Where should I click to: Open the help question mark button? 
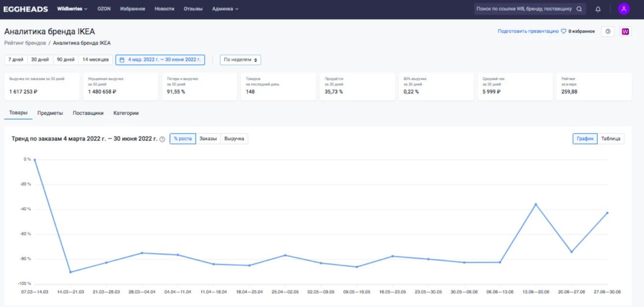point(608,31)
